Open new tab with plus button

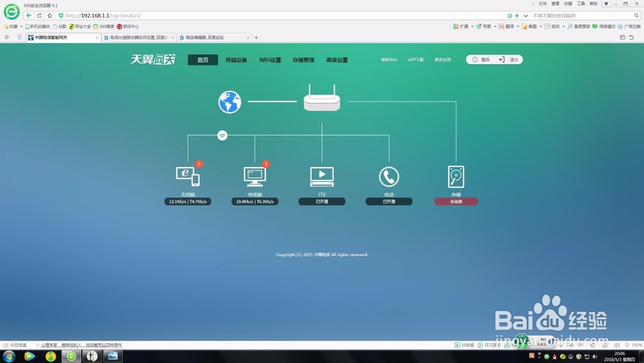pos(256,37)
